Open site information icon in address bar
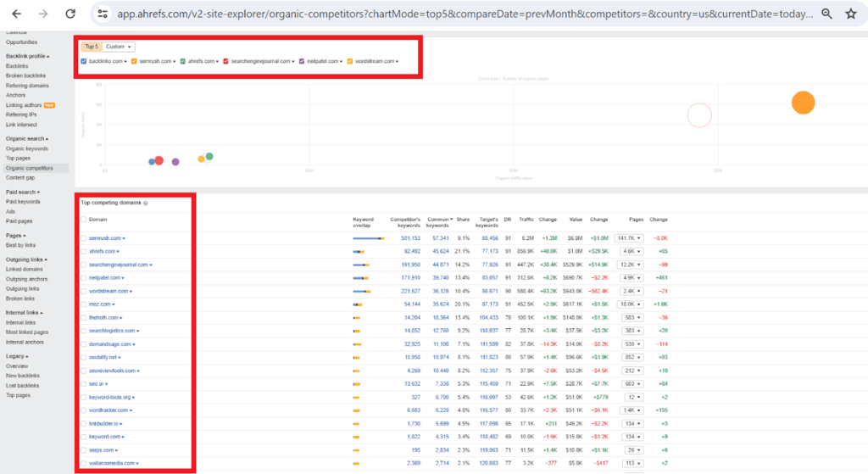Image resolution: width=868 pixels, height=474 pixels. [103, 14]
